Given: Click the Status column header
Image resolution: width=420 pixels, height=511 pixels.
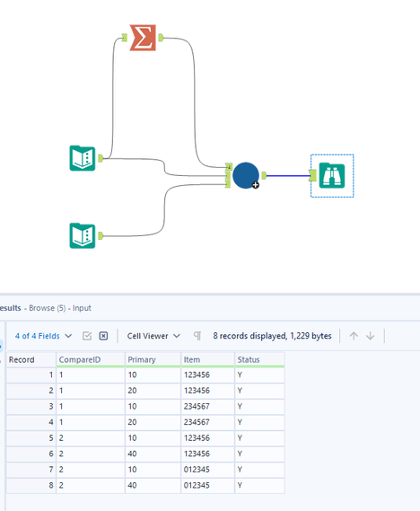Looking at the screenshot, I should 260,359.
